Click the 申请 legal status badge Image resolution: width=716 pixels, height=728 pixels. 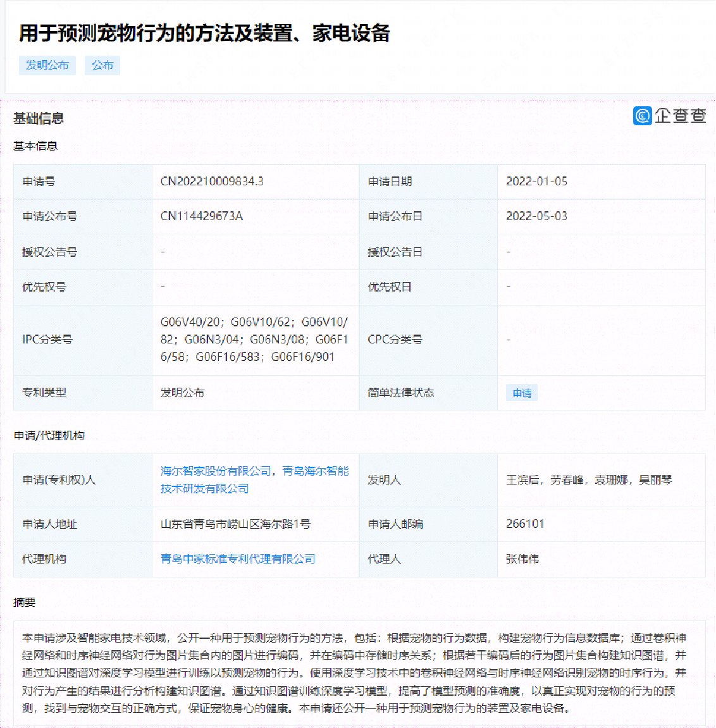[x=522, y=393]
